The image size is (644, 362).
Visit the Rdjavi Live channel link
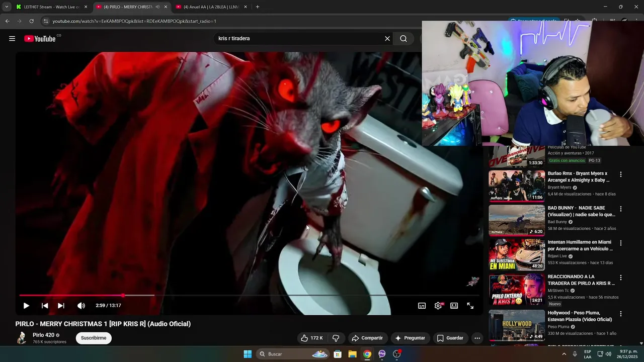pos(557,256)
